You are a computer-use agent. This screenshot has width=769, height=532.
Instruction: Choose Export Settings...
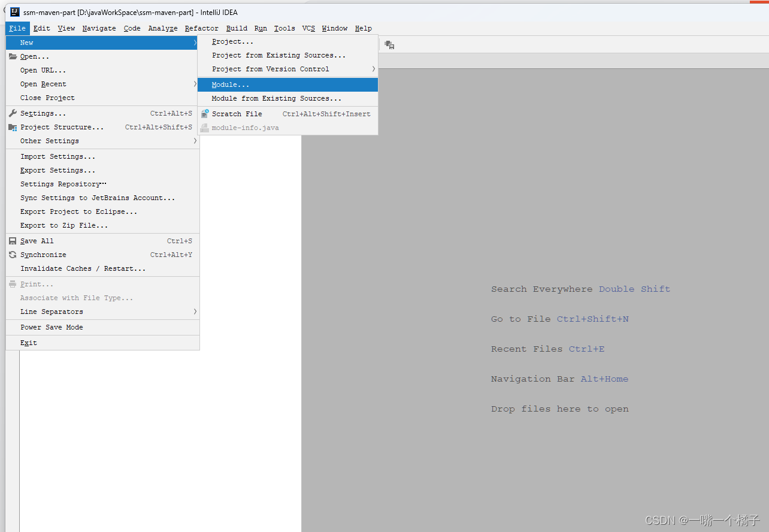[x=102, y=170]
